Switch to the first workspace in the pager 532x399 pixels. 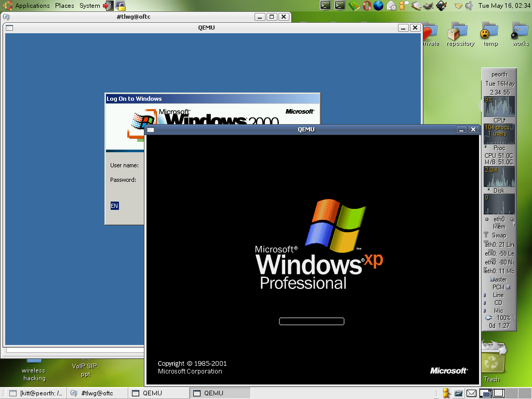point(486,393)
